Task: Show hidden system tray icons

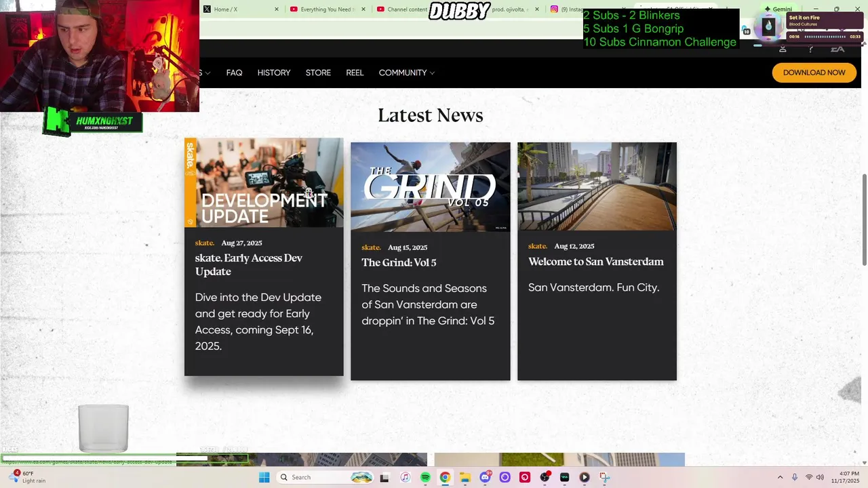Action: pyautogui.click(x=780, y=477)
